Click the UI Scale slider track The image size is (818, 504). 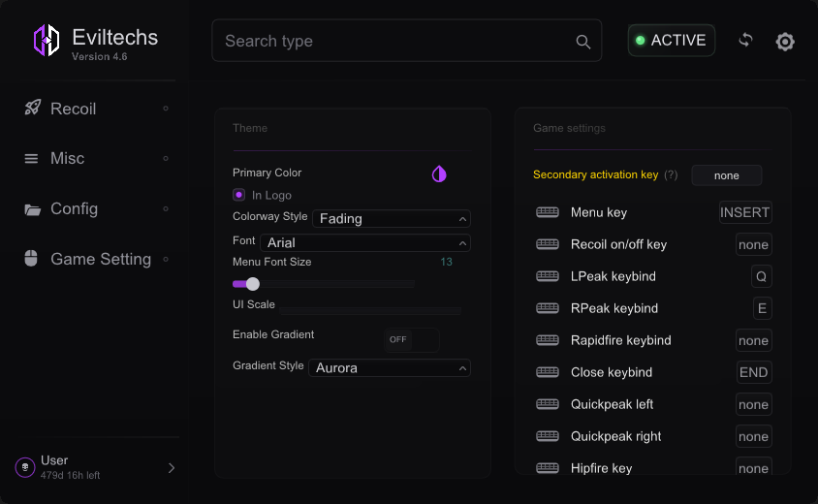coord(370,311)
